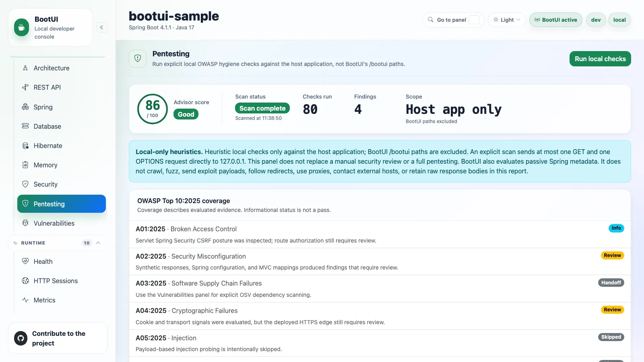Click the RUNTIME count badge 10
Viewport: 644px width, 362px height.
click(x=87, y=243)
